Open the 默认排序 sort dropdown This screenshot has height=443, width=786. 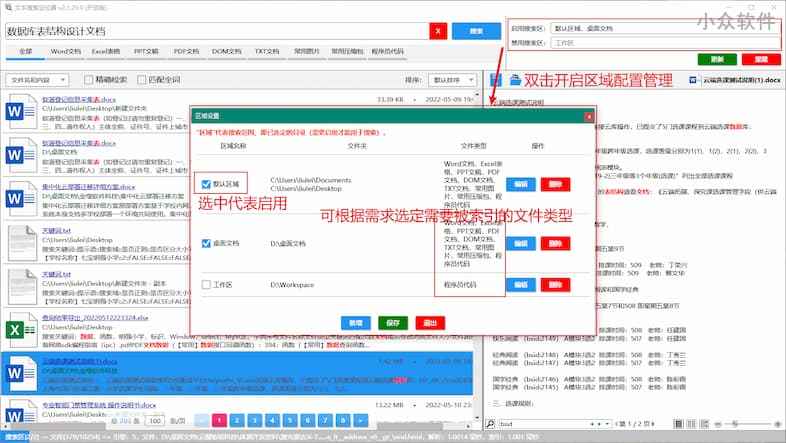(451, 78)
